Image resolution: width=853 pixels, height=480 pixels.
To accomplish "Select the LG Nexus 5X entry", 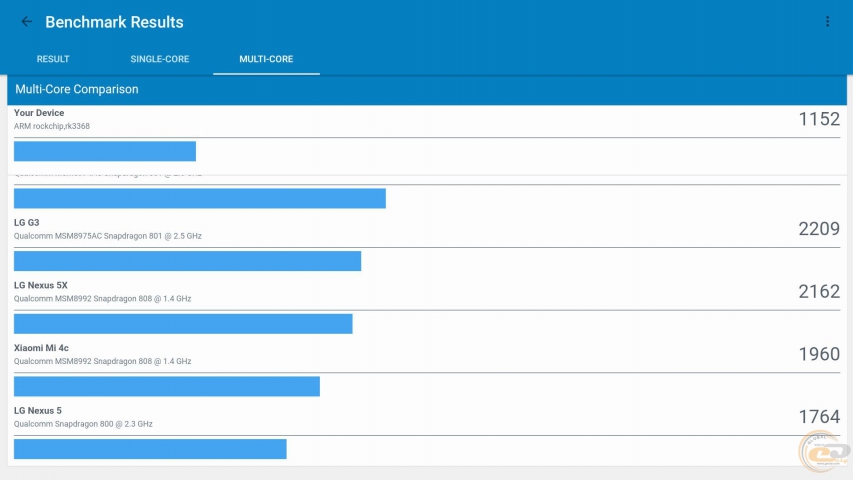I will point(41,286).
